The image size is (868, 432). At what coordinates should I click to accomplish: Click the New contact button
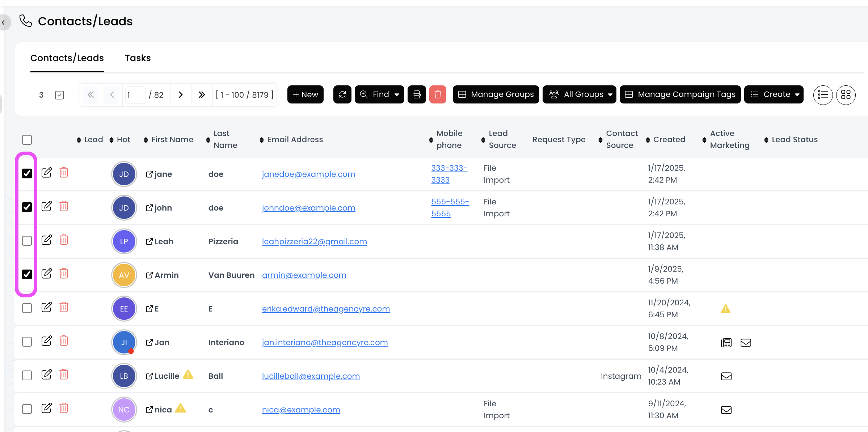point(305,94)
